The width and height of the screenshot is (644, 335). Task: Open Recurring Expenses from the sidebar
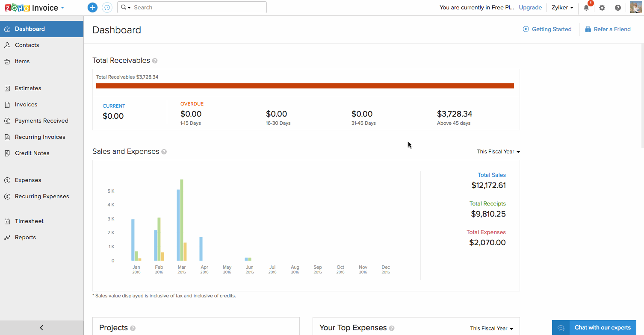click(42, 196)
